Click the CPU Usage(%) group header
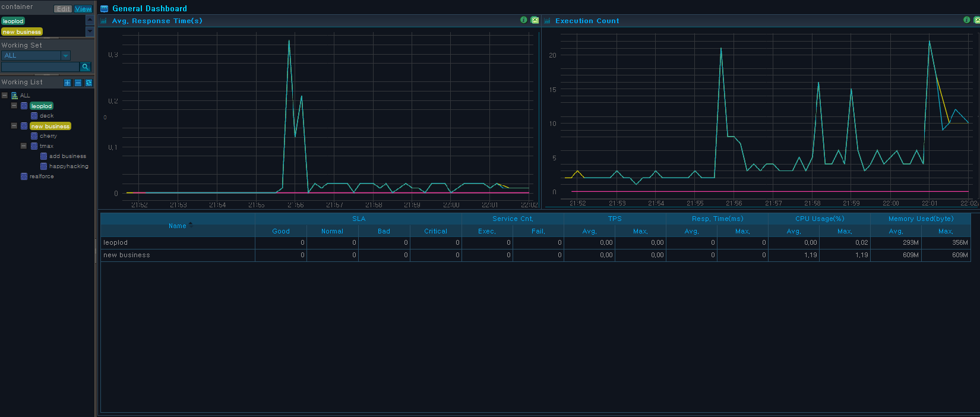The width and height of the screenshot is (980, 417). [x=820, y=219]
